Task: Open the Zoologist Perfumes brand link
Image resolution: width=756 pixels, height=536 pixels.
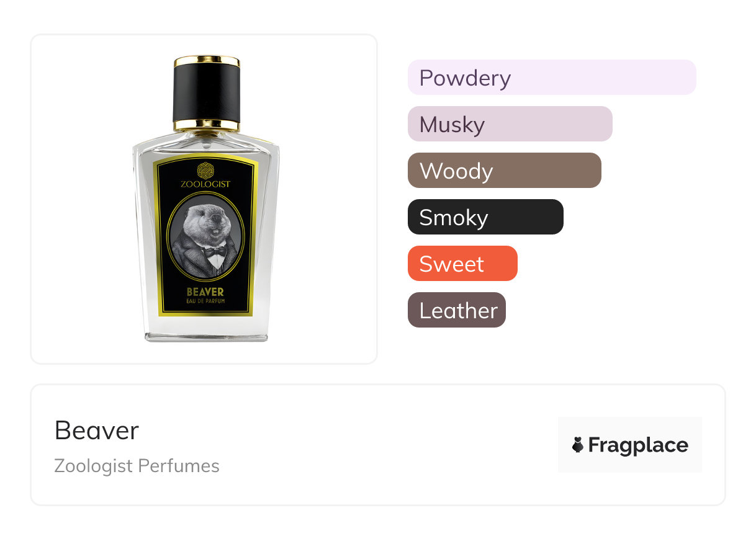Action: [137, 466]
